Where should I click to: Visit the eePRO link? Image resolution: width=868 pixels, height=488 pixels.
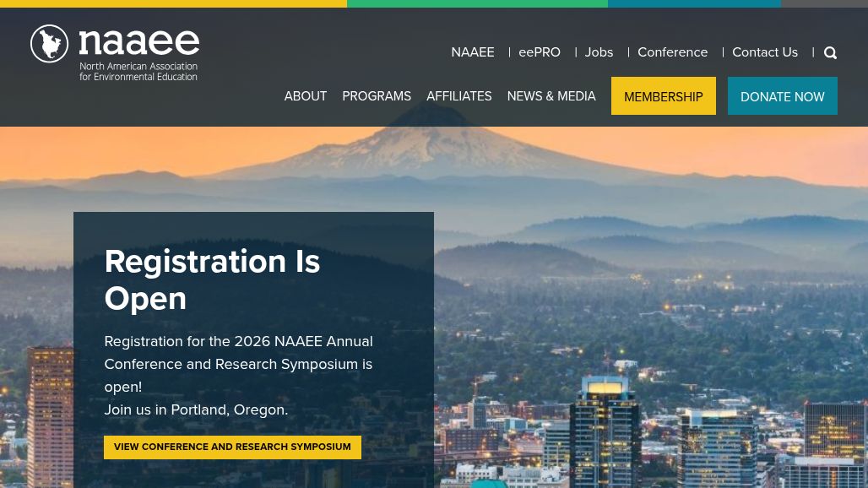point(540,52)
